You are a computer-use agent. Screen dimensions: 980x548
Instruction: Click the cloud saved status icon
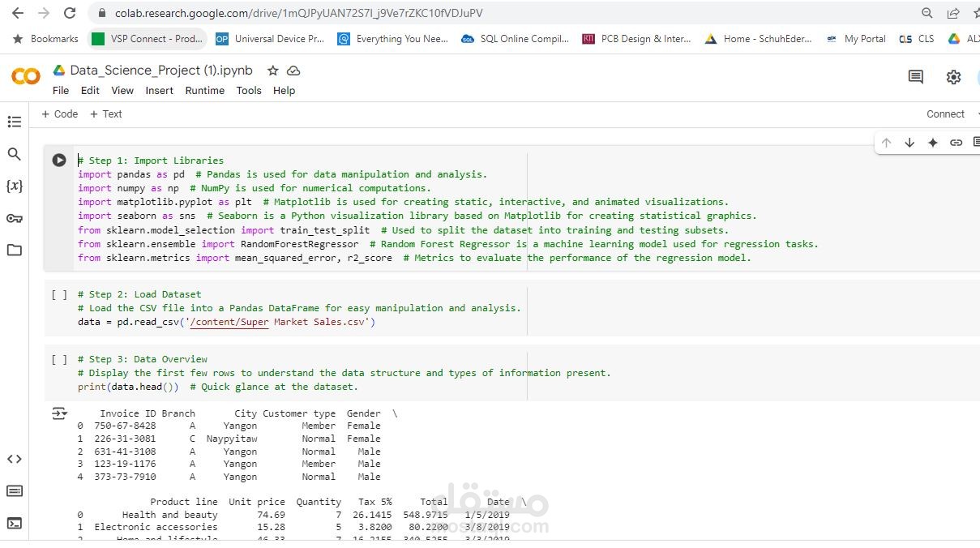pos(293,71)
